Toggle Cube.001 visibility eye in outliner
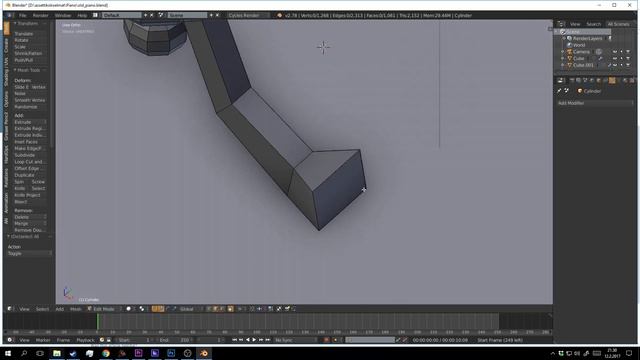640x360 pixels. coord(615,65)
